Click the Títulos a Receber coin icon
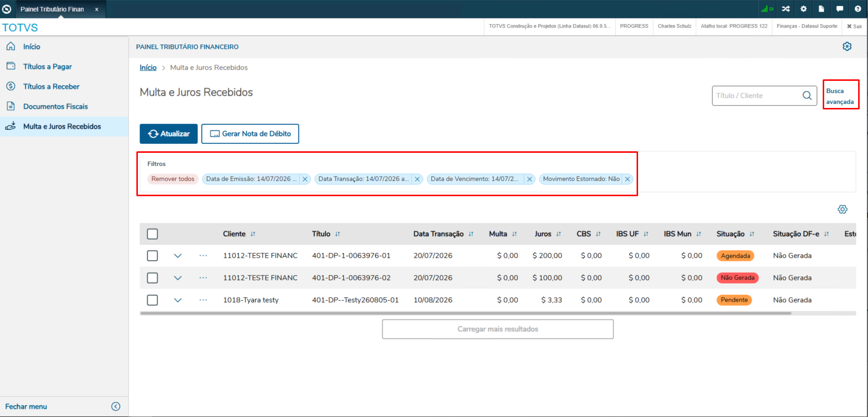 coord(10,86)
